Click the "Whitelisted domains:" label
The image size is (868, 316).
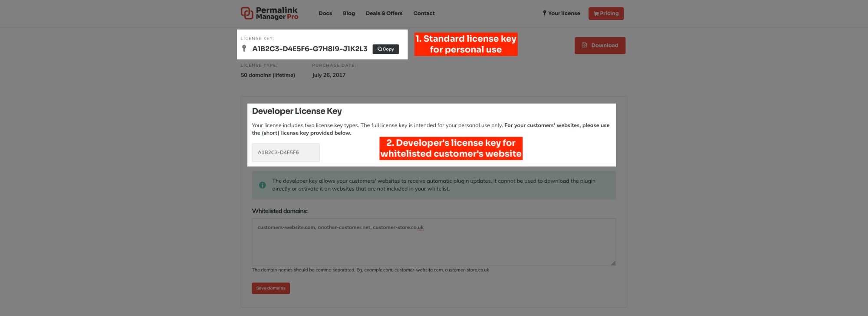(x=279, y=211)
